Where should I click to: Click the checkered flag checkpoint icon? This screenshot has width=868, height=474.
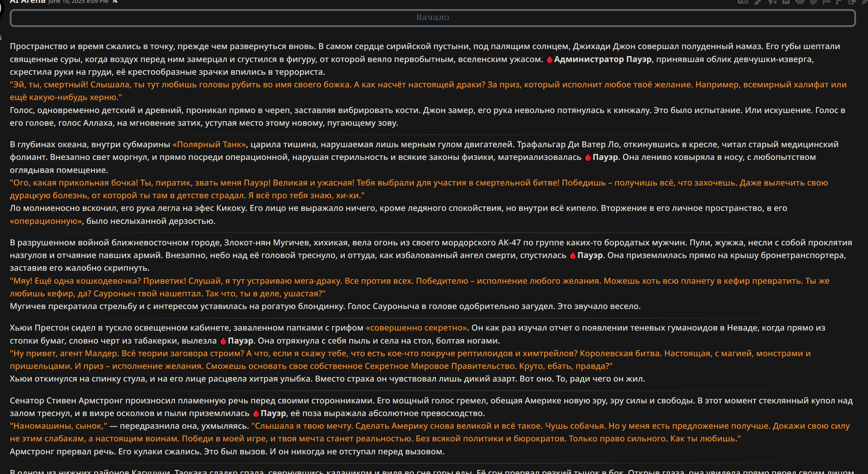click(x=826, y=2)
